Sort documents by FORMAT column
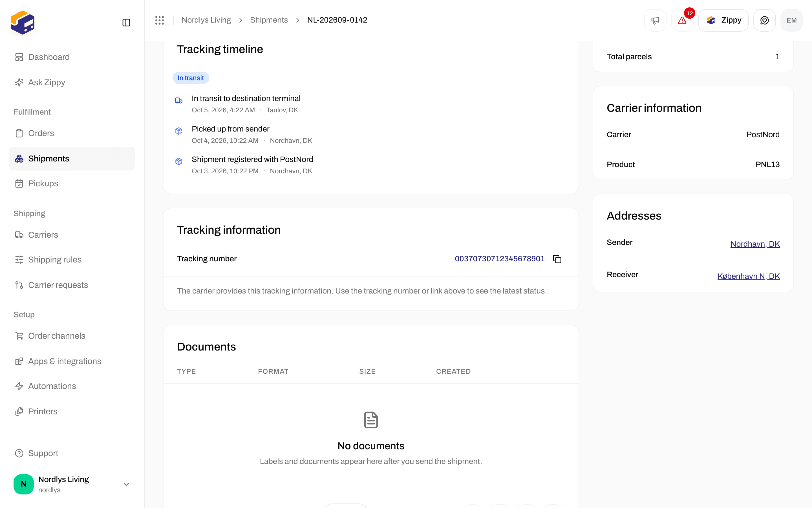 point(273,371)
